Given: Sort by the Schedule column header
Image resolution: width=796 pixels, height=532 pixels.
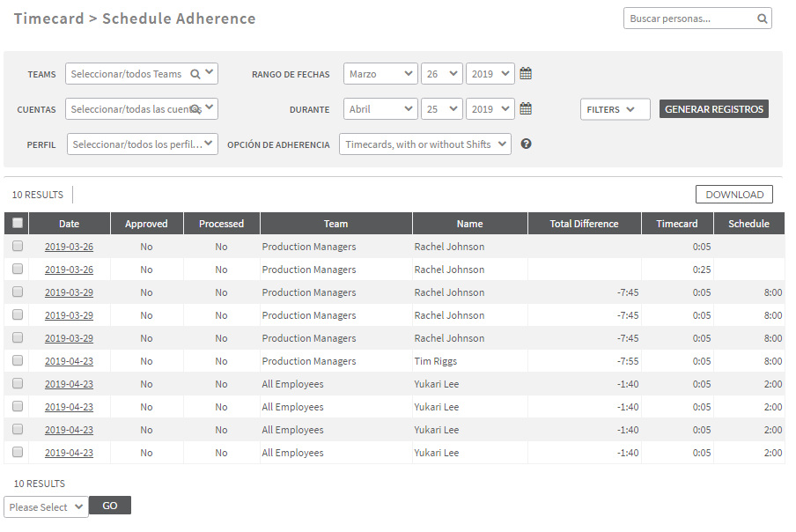Looking at the screenshot, I should point(748,224).
